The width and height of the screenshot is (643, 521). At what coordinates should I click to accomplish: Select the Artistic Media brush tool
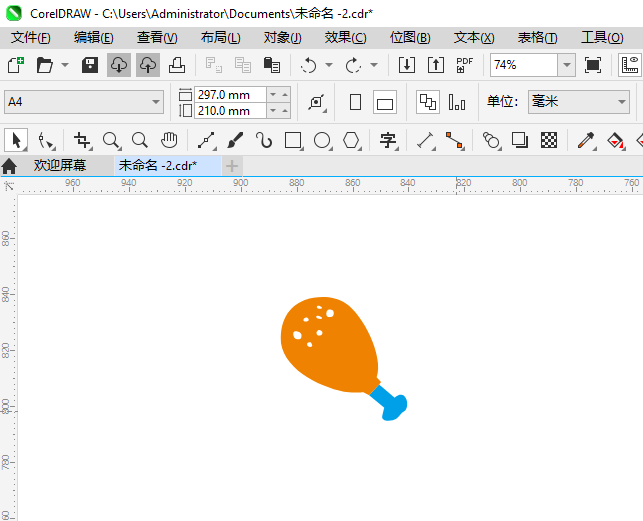click(235, 140)
